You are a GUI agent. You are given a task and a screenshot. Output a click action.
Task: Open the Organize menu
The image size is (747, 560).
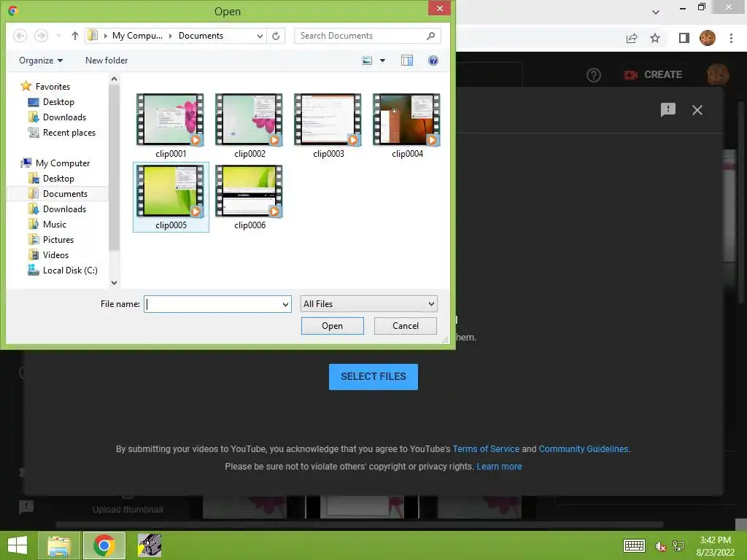(x=41, y=61)
